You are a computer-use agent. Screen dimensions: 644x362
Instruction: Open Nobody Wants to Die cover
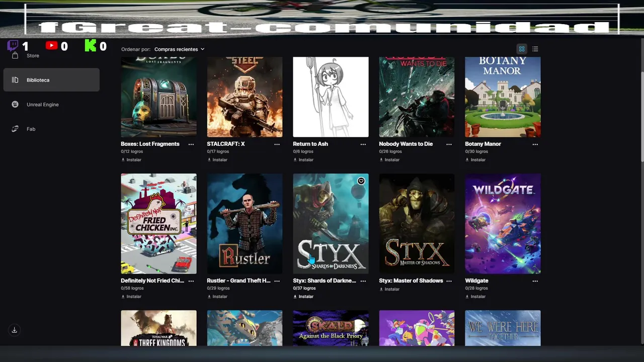tap(417, 97)
